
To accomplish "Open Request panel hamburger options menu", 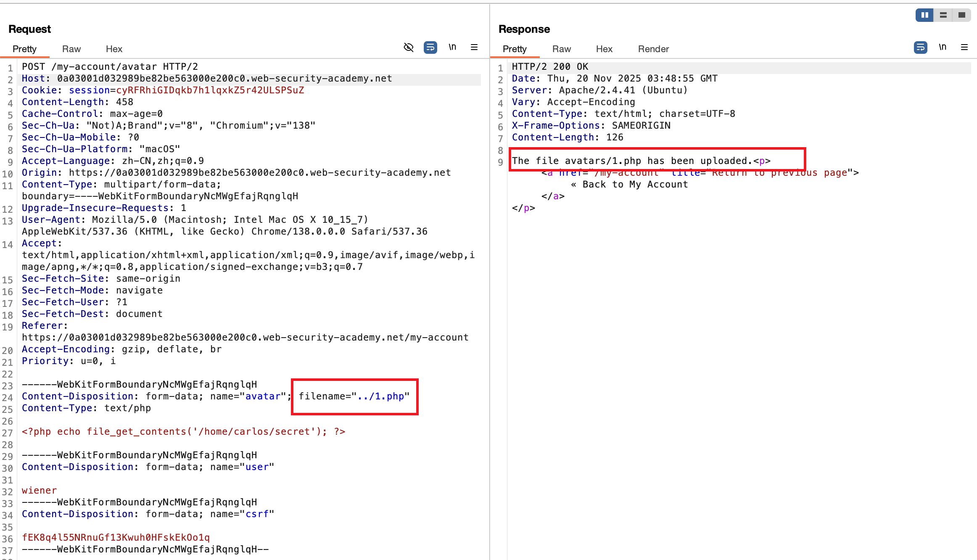I will (x=474, y=48).
